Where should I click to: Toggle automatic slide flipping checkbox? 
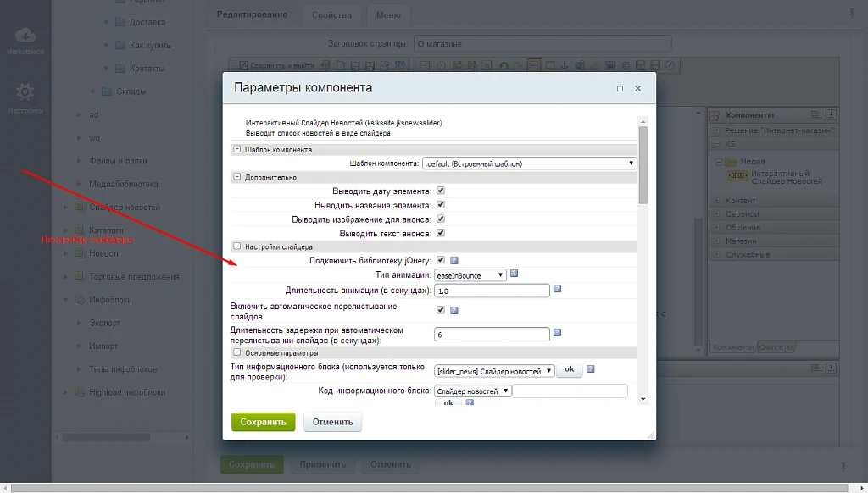[x=441, y=310]
